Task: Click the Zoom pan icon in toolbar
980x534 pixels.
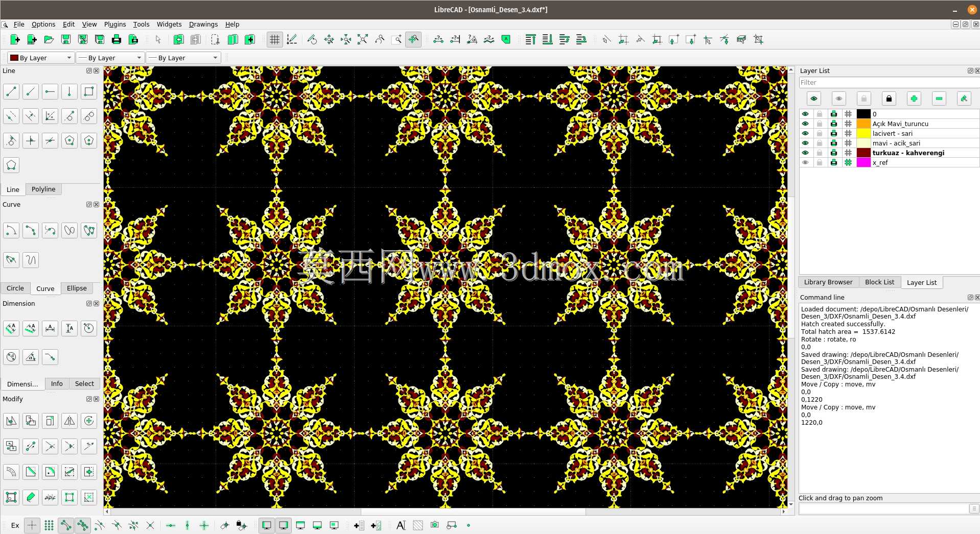Action: coord(413,39)
